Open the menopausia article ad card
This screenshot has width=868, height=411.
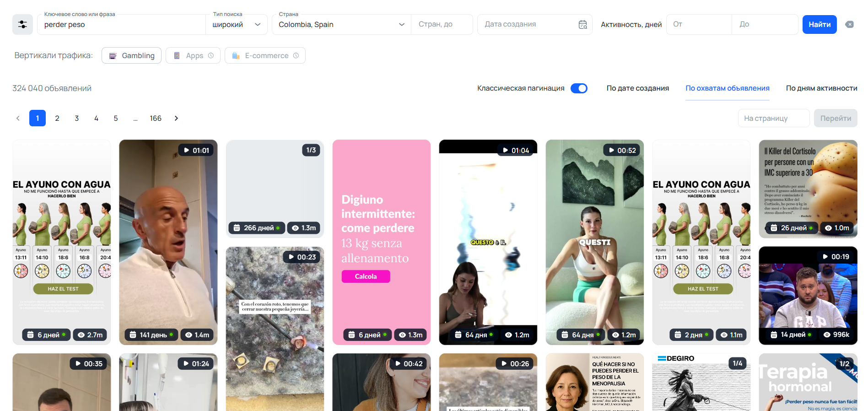point(594,382)
